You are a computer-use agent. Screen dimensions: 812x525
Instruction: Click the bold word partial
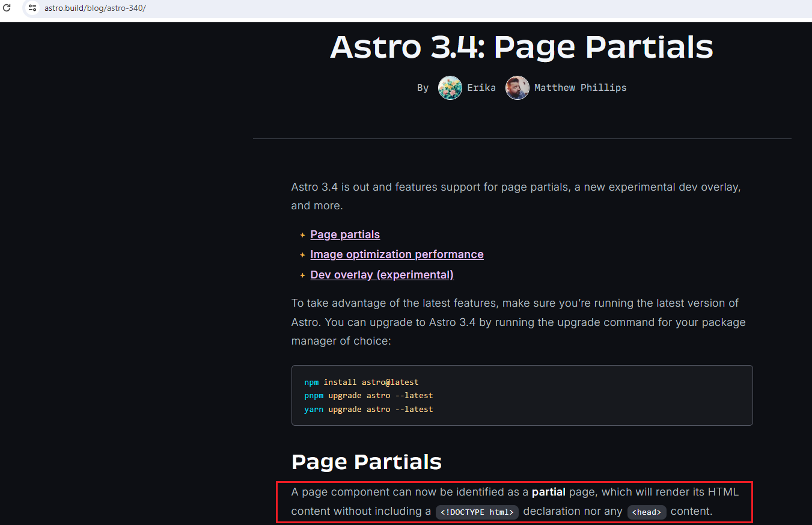[x=549, y=492]
